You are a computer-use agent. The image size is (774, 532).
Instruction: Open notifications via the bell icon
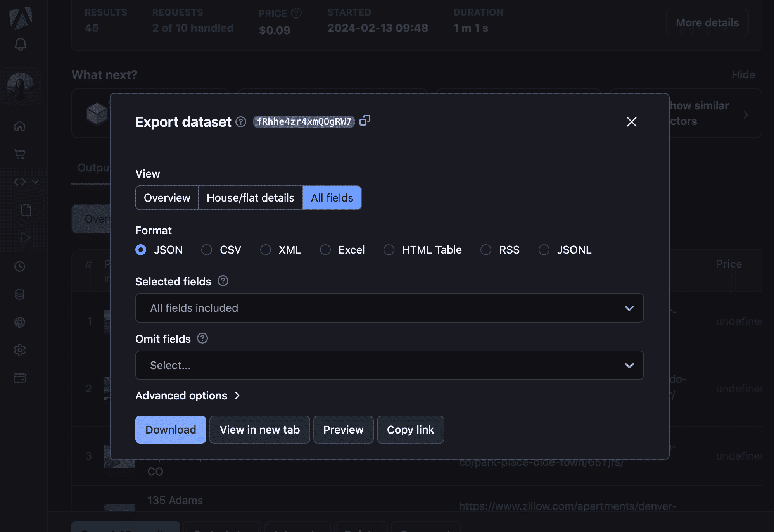(x=20, y=44)
